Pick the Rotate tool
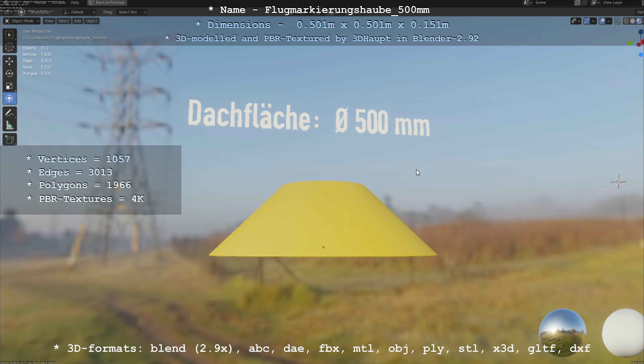The width and height of the screenshot is (644, 364). [x=9, y=73]
